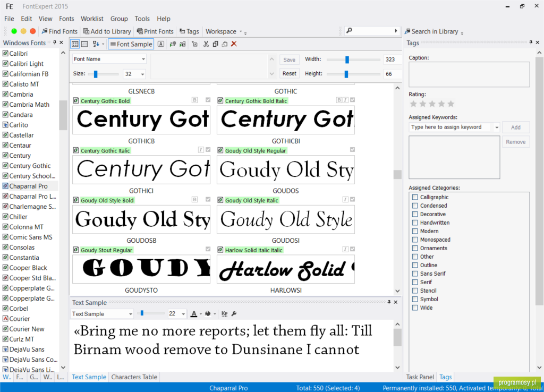Close the Text Sample panel

click(396, 302)
